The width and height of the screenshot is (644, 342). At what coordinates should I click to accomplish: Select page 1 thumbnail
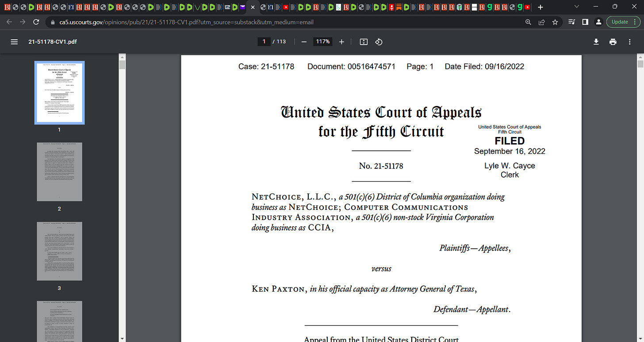(60, 93)
